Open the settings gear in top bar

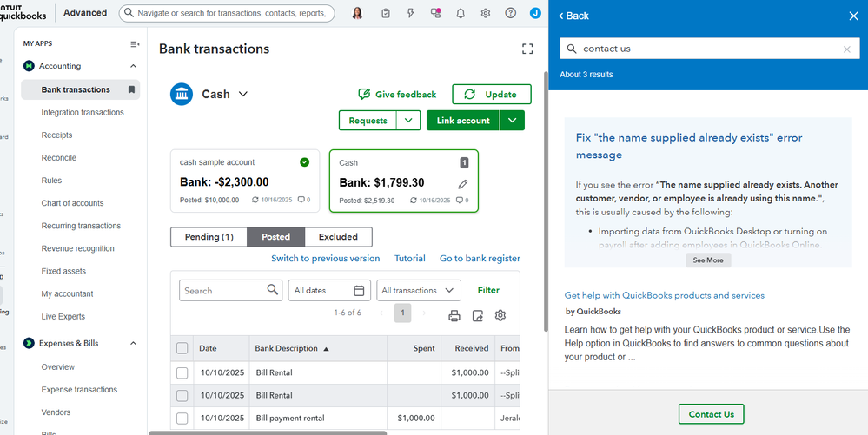[486, 13]
